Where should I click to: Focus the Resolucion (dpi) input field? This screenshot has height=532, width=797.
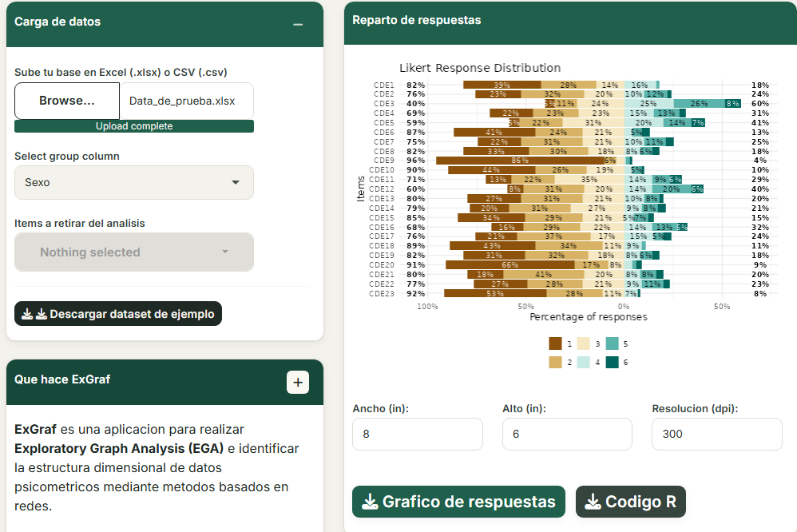[x=716, y=434]
